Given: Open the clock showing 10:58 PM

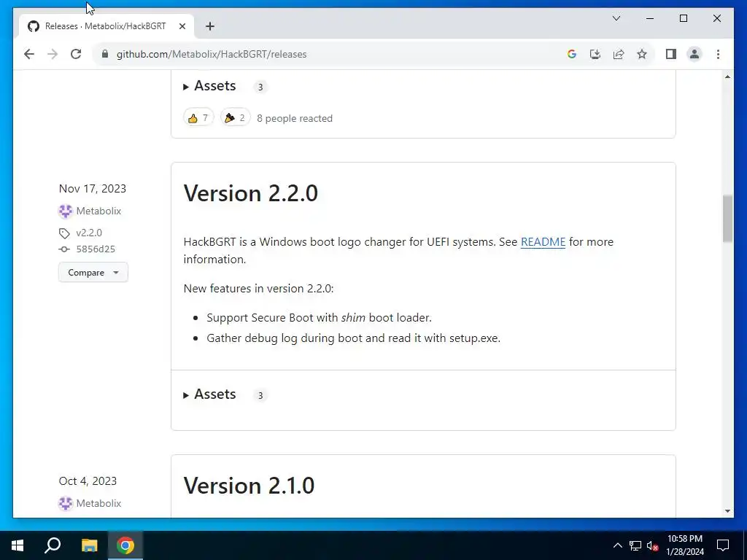Looking at the screenshot, I should click(684, 545).
